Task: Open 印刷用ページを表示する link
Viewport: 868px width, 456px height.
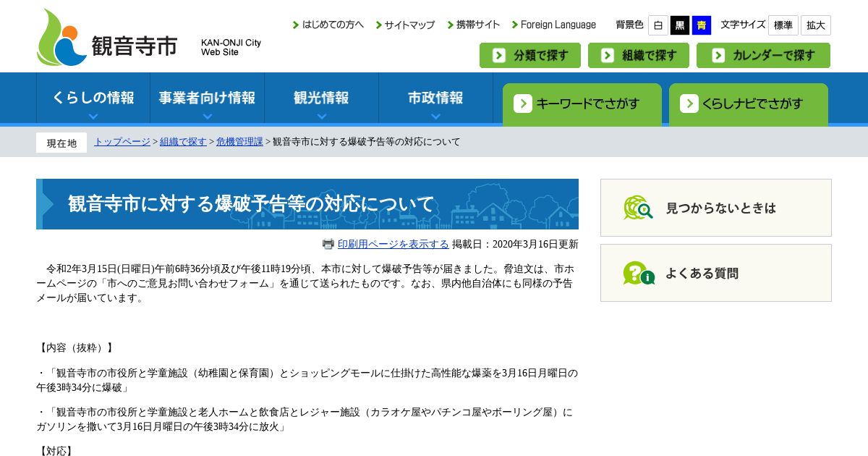Action: (x=393, y=244)
